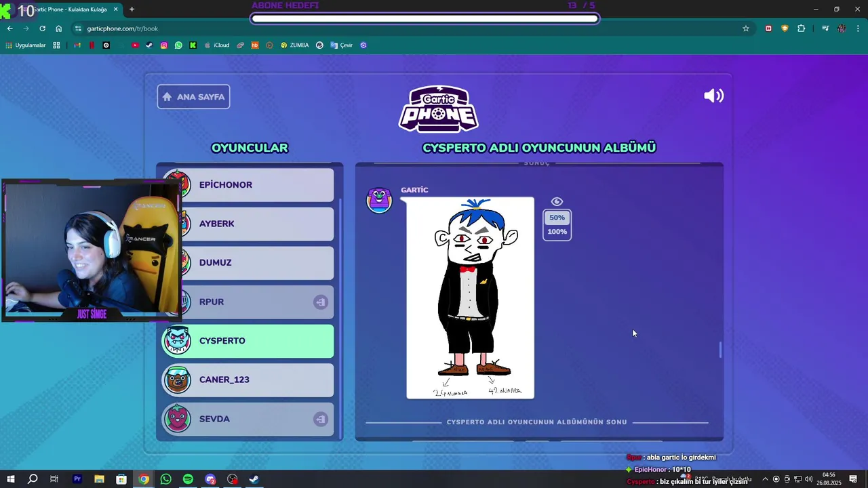Click the Gartic Phone logo

pos(438,108)
